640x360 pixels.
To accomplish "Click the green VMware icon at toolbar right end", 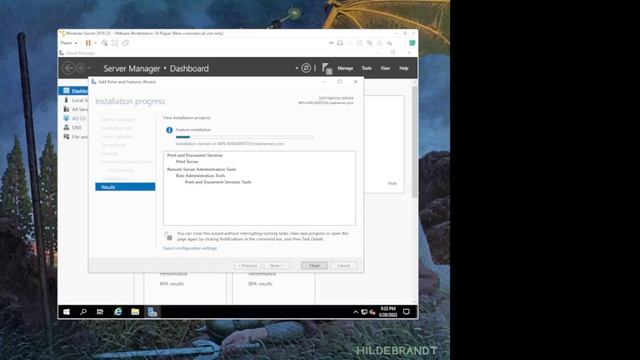I will [x=412, y=43].
